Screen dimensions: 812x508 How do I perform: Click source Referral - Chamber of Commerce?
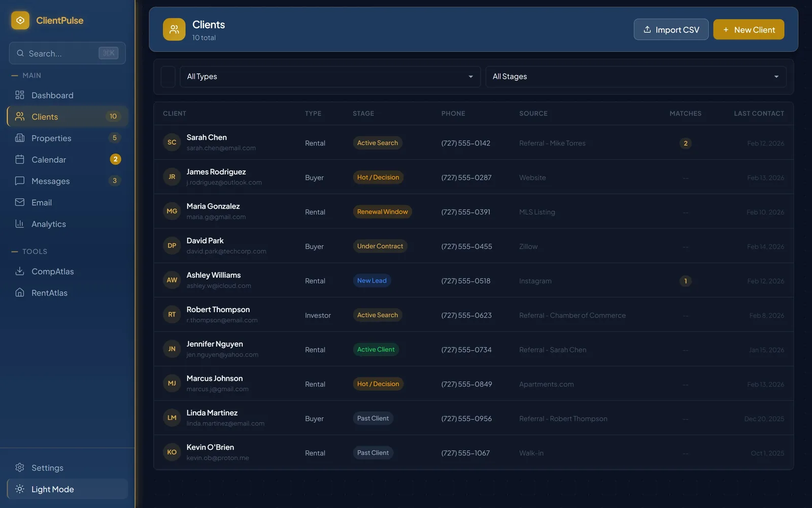[x=572, y=315]
